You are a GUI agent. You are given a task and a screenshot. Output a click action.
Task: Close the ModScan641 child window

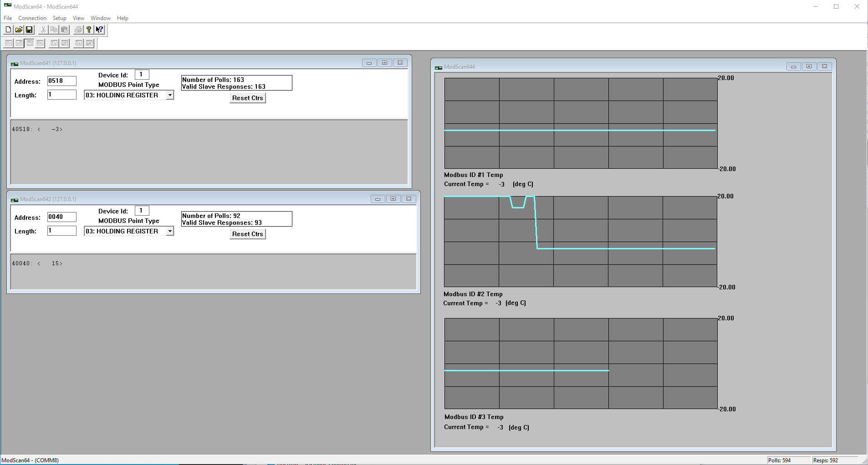click(x=400, y=63)
